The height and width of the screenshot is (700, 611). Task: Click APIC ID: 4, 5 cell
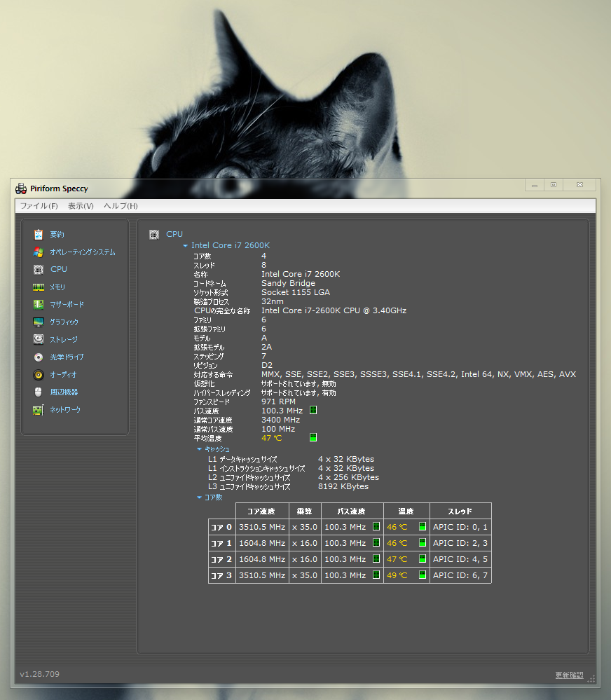coord(460,559)
